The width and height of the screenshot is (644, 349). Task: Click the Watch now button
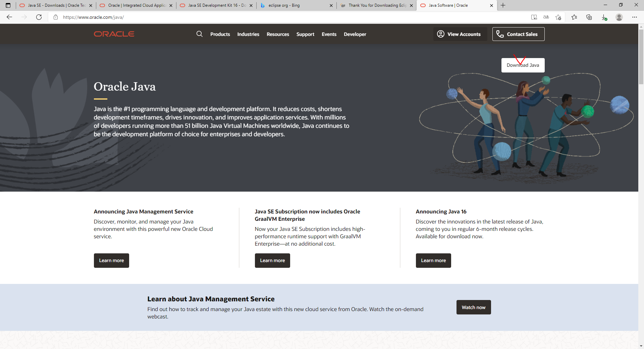tap(474, 307)
